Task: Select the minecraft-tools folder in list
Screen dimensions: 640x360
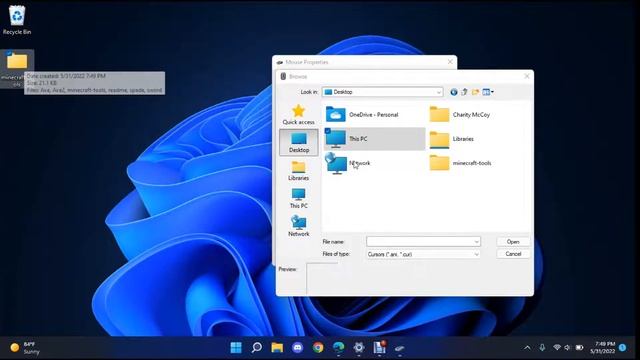Action: pos(460,163)
